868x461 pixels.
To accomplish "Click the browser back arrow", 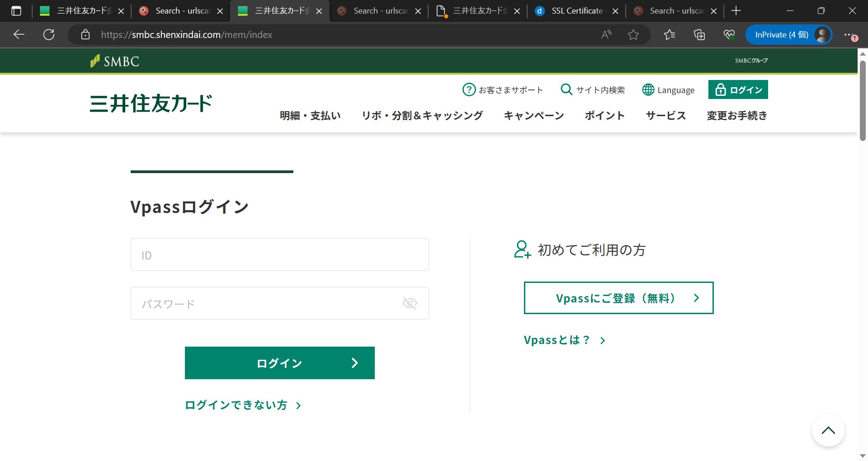I will click(x=19, y=34).
